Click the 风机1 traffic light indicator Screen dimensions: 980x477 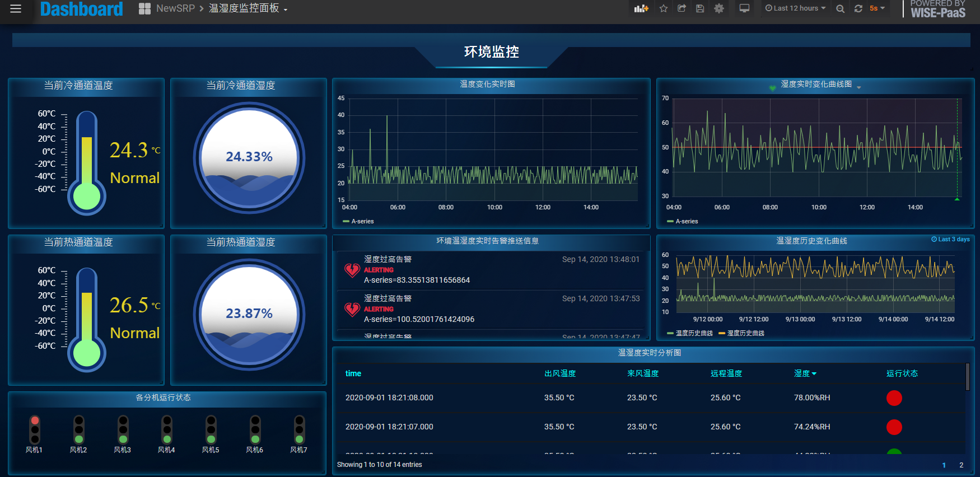click(35, 430)
